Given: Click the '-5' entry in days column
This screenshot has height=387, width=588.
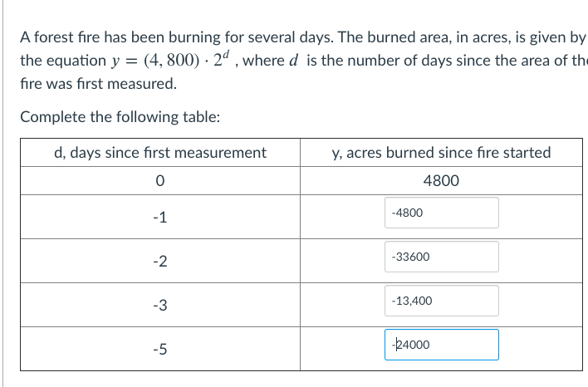Looking at the screenshot, I should point(159,349).
